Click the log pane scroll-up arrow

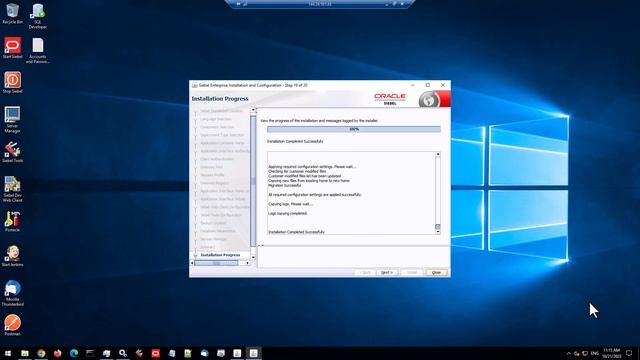click(438, 154)
